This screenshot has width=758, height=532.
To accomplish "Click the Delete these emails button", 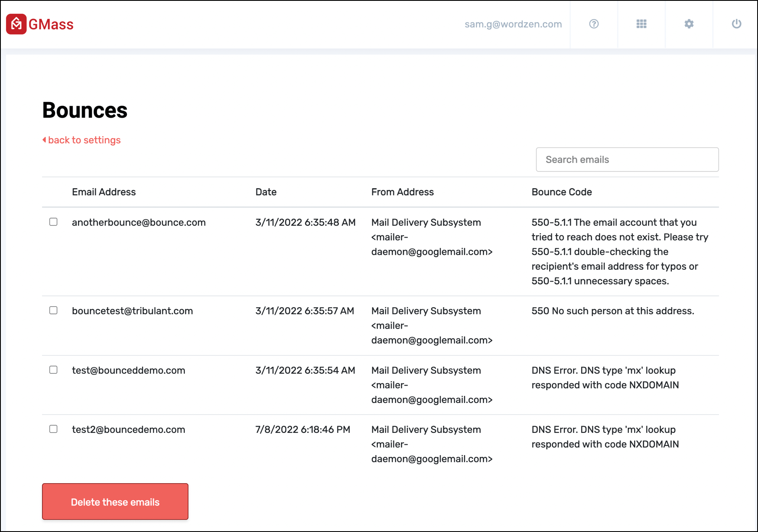I will 115,502.
